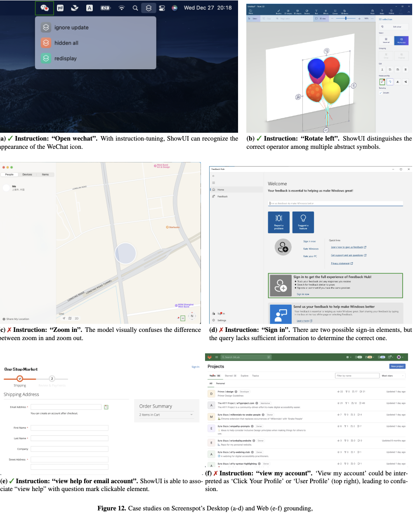Open Control Center in the macOS menu bar

pos(162,8)
